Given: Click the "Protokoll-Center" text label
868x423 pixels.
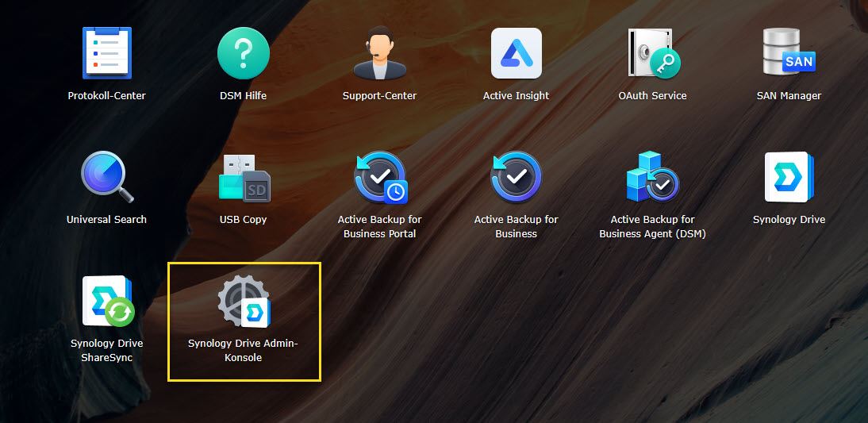Looking at the screenshot, I should coord(106,96).
